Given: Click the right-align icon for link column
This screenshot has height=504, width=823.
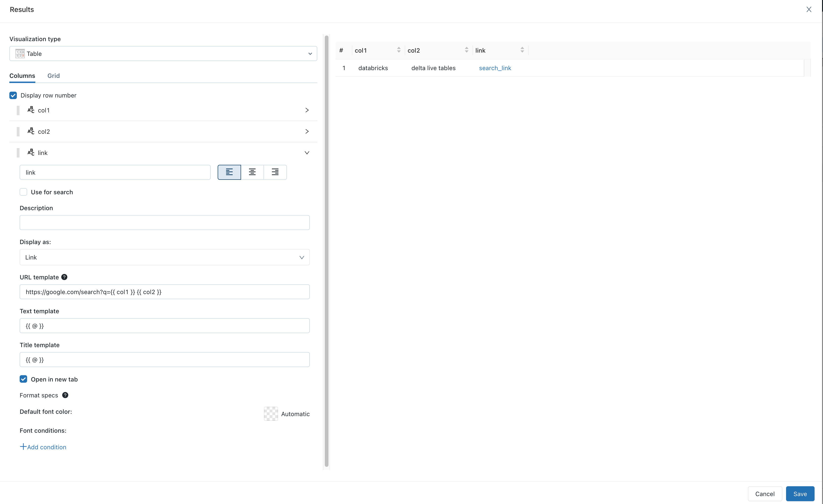Looking at the screenshot, I should (x=275, y=172).
